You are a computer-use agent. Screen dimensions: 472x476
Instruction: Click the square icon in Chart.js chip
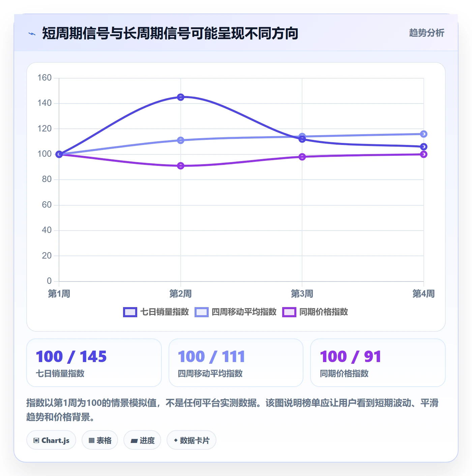point(36,440)
